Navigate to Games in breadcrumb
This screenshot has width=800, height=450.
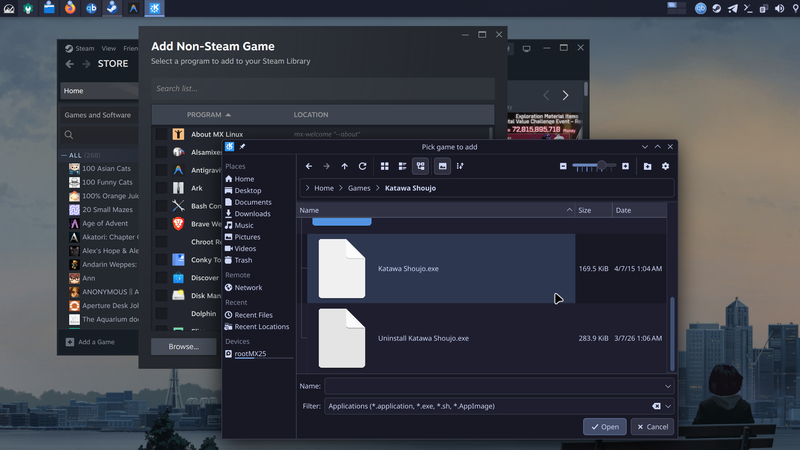[359, 188]
